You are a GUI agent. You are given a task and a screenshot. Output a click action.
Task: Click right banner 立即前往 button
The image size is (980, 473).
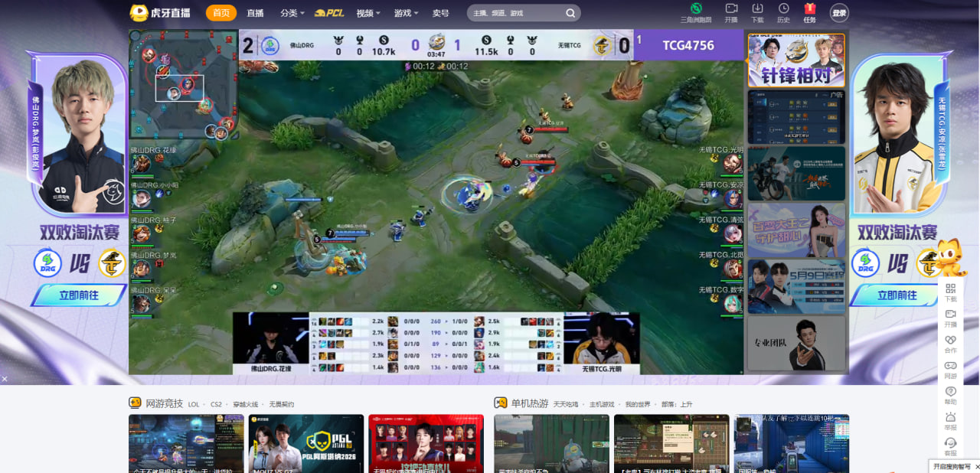pos(897,295)
